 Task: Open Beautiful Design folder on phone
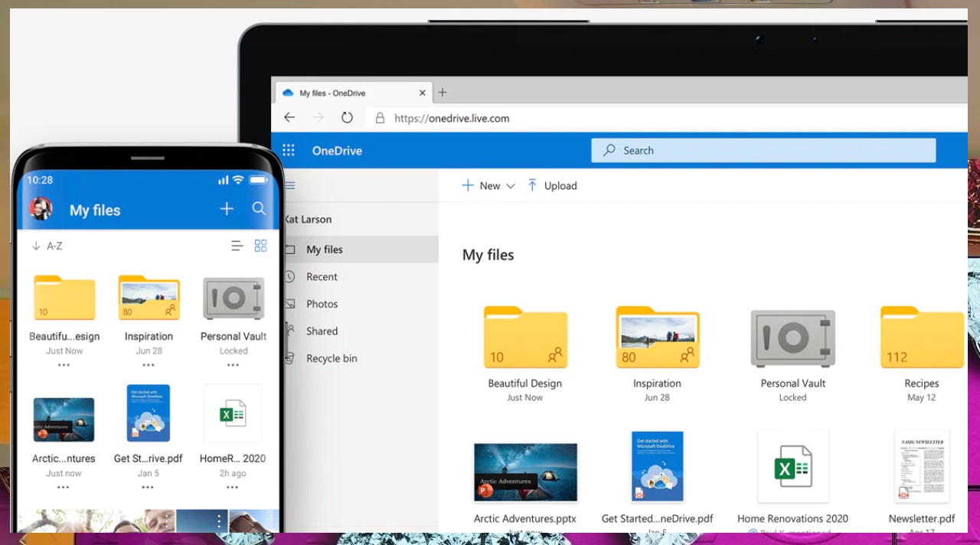coord(64,298)
